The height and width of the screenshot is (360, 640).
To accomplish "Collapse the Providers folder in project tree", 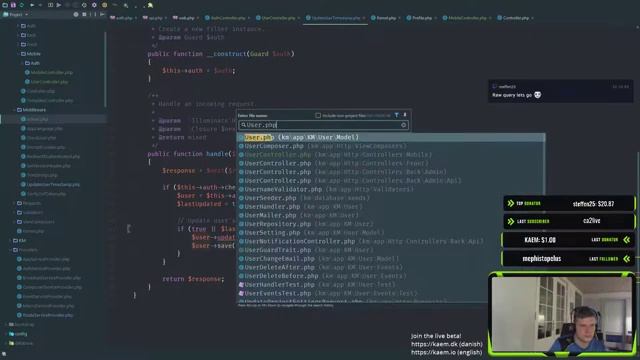I will [x=11, y=250].
